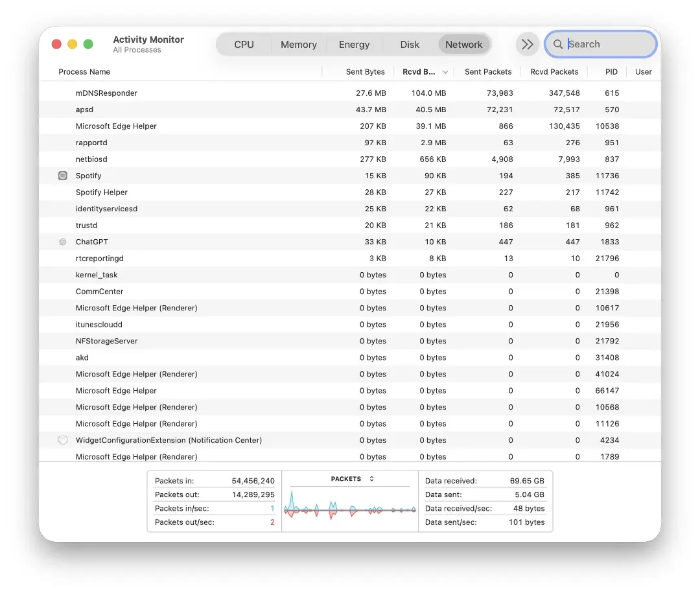Click the ChatGPT process name
The width and height of the screenshot is (700, 593).
tap(91, 242)
